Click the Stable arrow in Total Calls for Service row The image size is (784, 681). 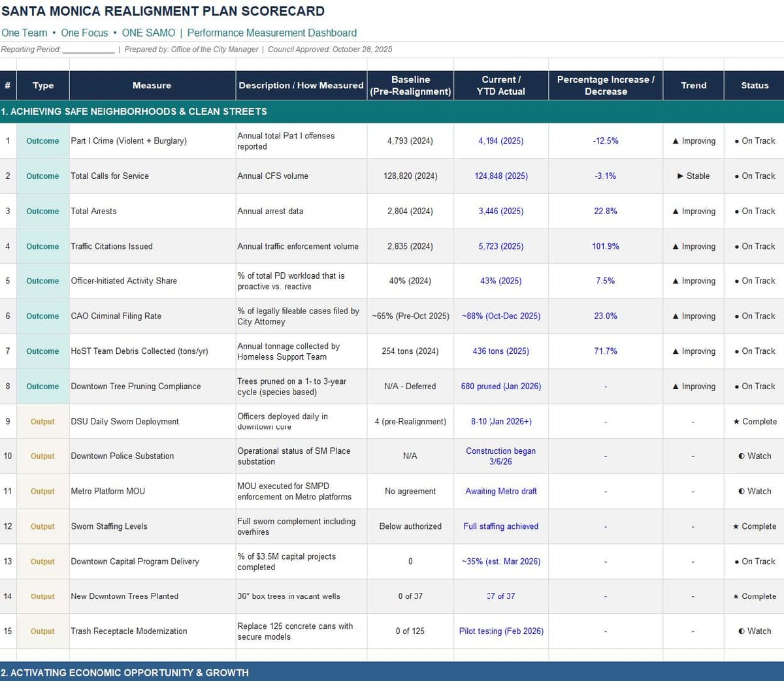coord(681,176)
